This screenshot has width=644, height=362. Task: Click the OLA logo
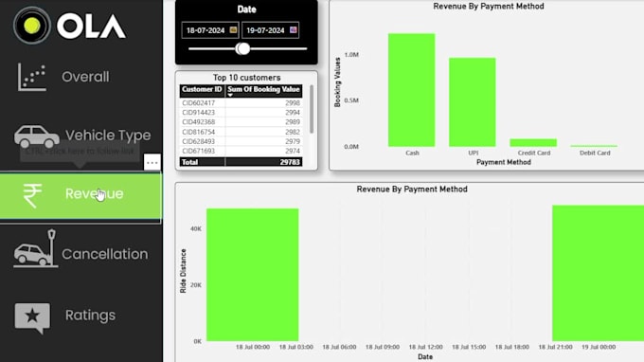69,26
